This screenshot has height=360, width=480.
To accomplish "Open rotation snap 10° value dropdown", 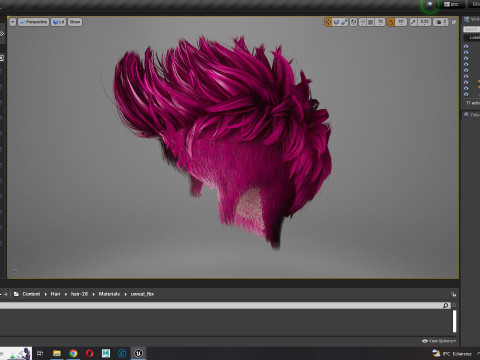I will click(x=401, y=22).
